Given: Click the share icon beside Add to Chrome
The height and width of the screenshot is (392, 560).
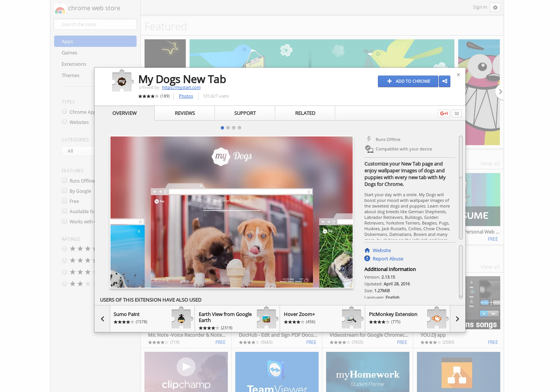Looking at the screenshot, I should pyautogui.click(x=445, y=81).
